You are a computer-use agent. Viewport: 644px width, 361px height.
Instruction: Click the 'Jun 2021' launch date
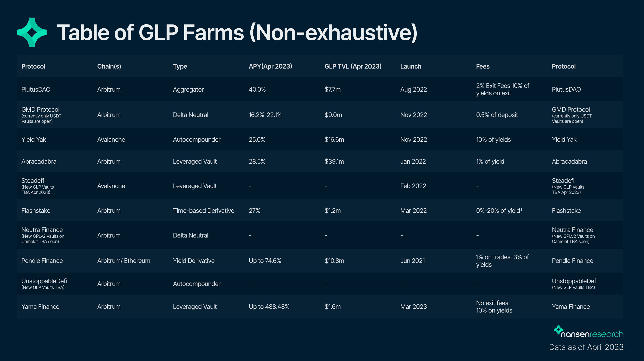[413, 261]
